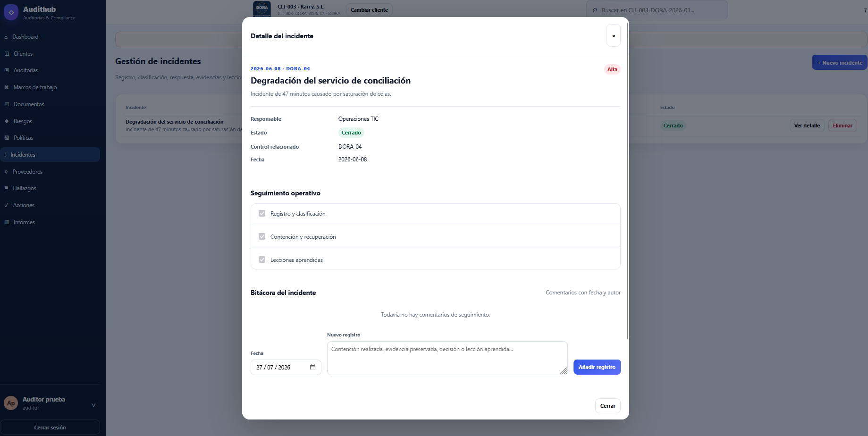Click the text area resize handle

pyautogui.click(x=564, y=371)
